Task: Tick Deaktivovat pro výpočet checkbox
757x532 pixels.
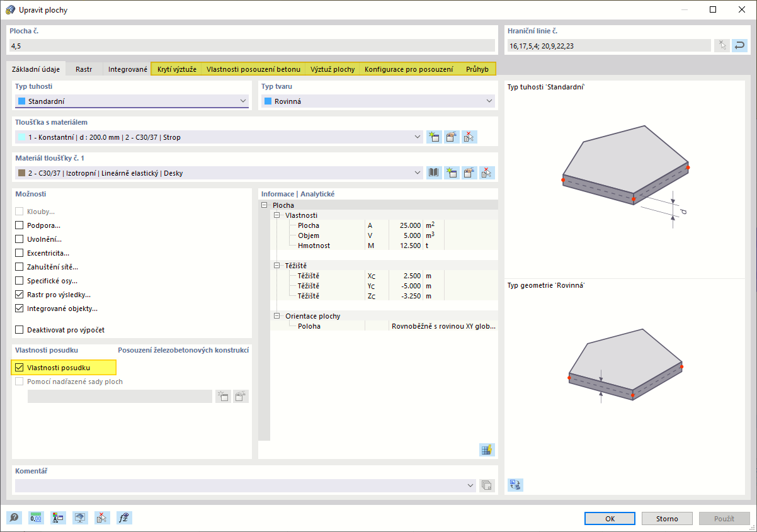Action: pos(20,329)
